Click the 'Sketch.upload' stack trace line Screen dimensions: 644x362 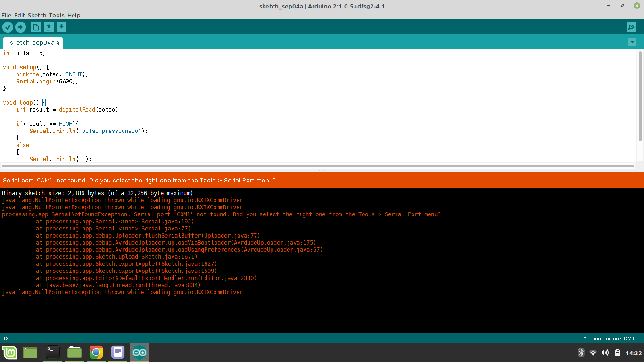click(117, 257)
